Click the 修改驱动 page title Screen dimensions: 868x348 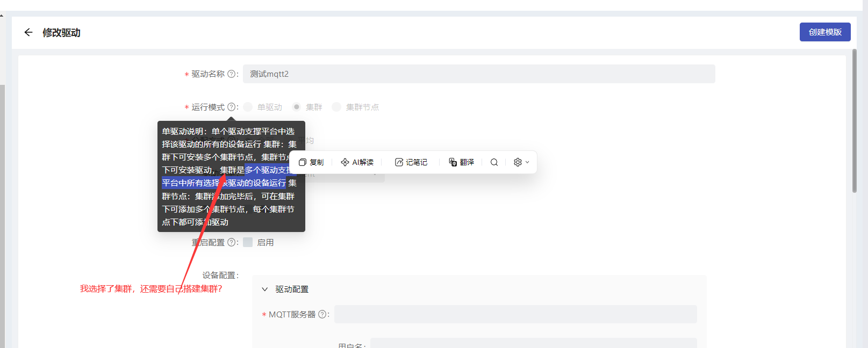point(61,33)
